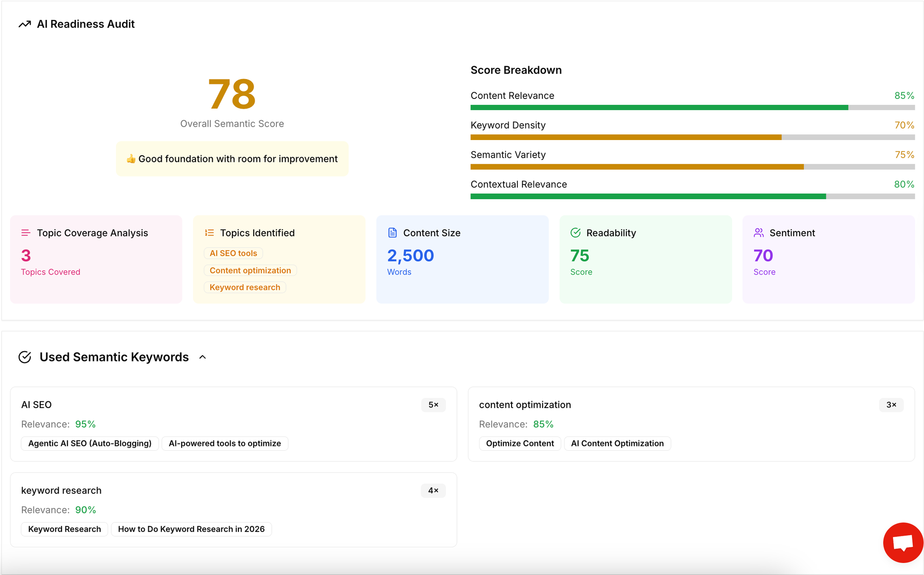Click the trending arrow icon beside AI Readiness Audit
The height and width of the screenshot is (575, 924).
[x=24, y=24]
